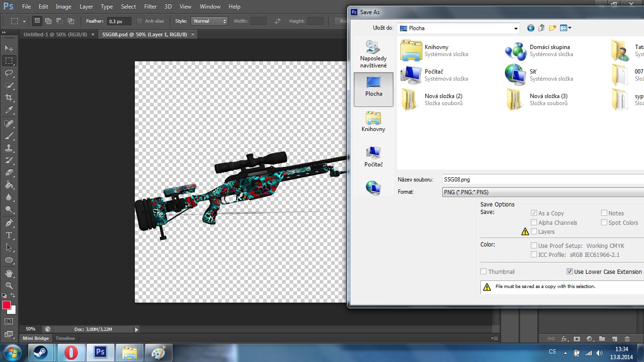This screenshot has height=362, width=644.
Task: Show hidden system tray icons
Action: point(565,353)
